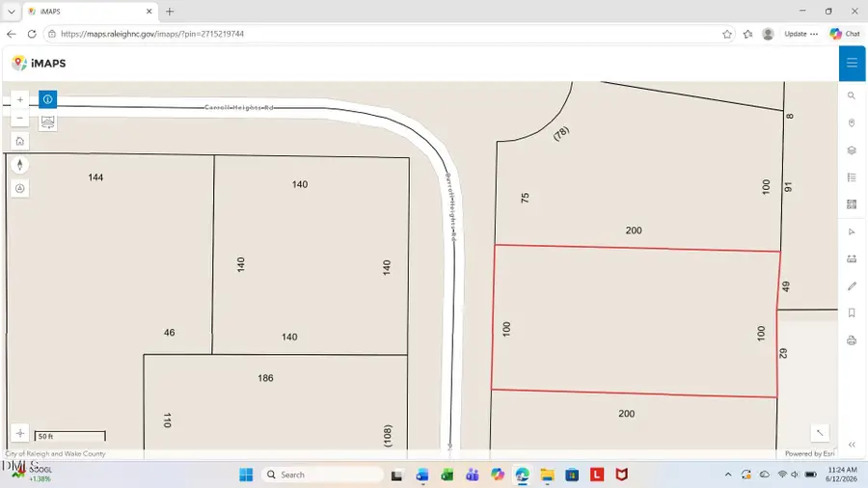Go back to the previous page
The width and height of the screenshot is (868, 488).
point(11,34)
